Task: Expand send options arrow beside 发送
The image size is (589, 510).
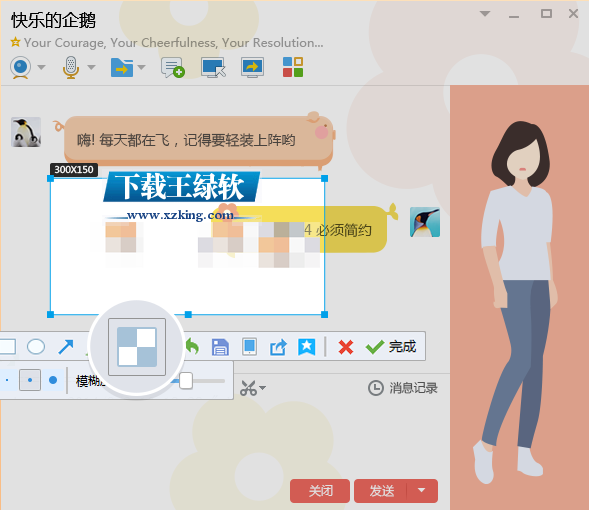Action: (422, 490)
